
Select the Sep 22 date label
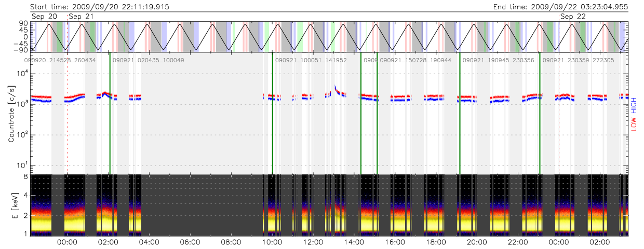(573, 17)
